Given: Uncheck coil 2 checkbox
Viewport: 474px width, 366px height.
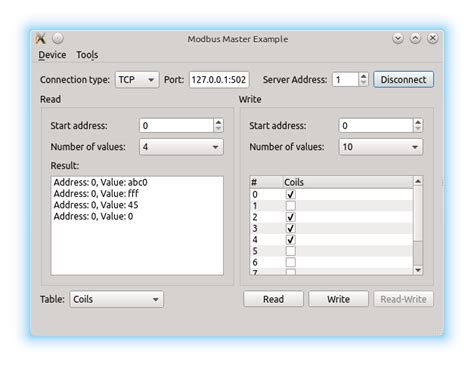Looking at the screenshot, I should (291, 217).
